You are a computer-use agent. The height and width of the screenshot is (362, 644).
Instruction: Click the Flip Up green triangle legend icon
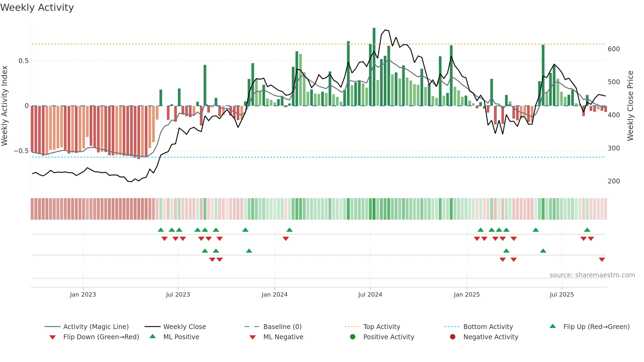(x=552, y=326)
